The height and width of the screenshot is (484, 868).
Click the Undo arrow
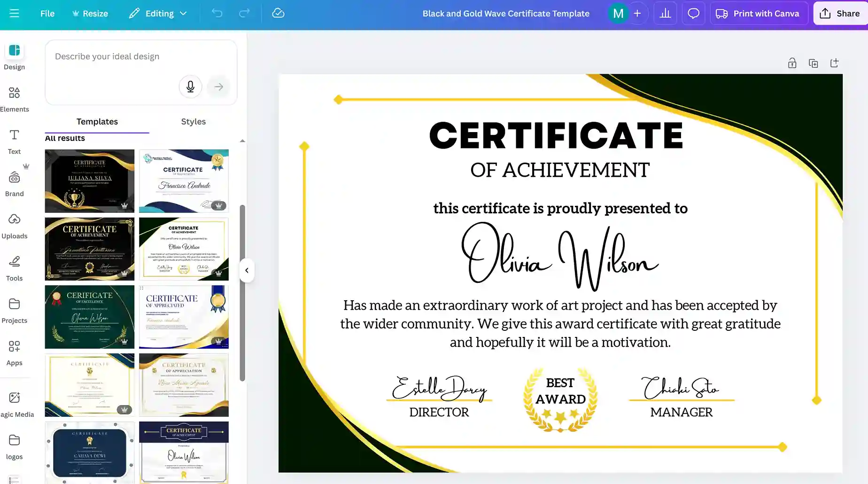tap(217, 13)
